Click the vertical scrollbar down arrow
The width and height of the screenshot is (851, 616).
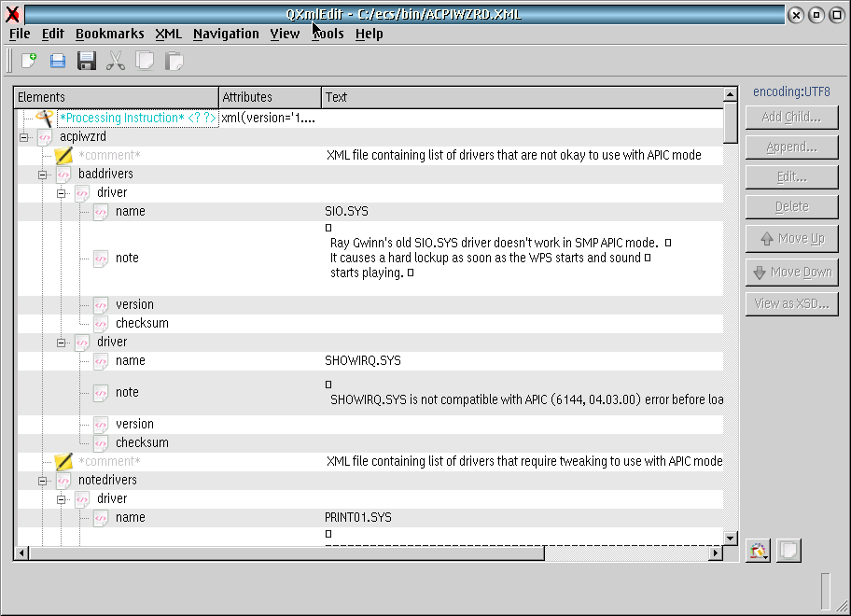[731, 539]
